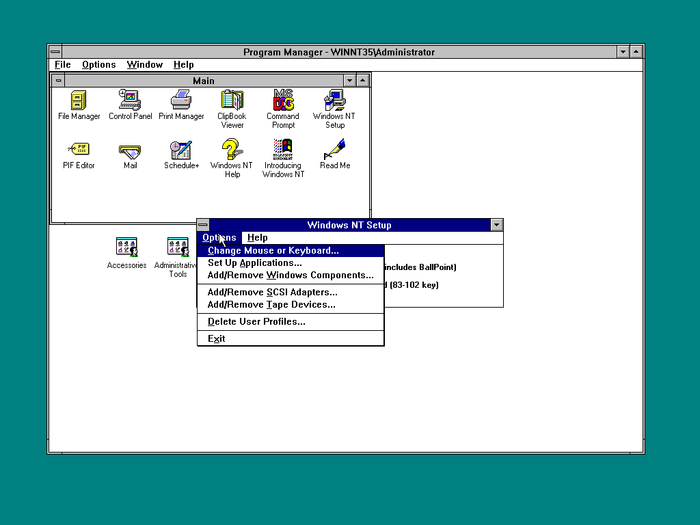Open Help menu in Windows NT Setup
The width and height of the screenshot is (700, 525).
257,238
